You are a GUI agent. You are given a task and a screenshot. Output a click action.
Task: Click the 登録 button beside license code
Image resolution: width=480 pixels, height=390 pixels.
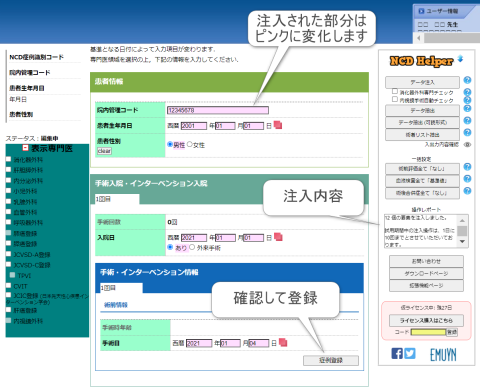coord(452,332)
